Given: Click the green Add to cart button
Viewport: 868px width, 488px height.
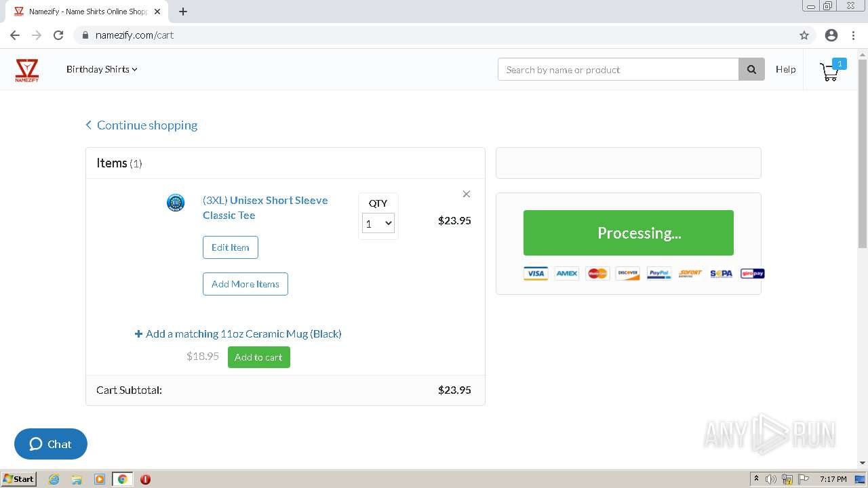Looking at the screenshot, I should pos(259,357).
